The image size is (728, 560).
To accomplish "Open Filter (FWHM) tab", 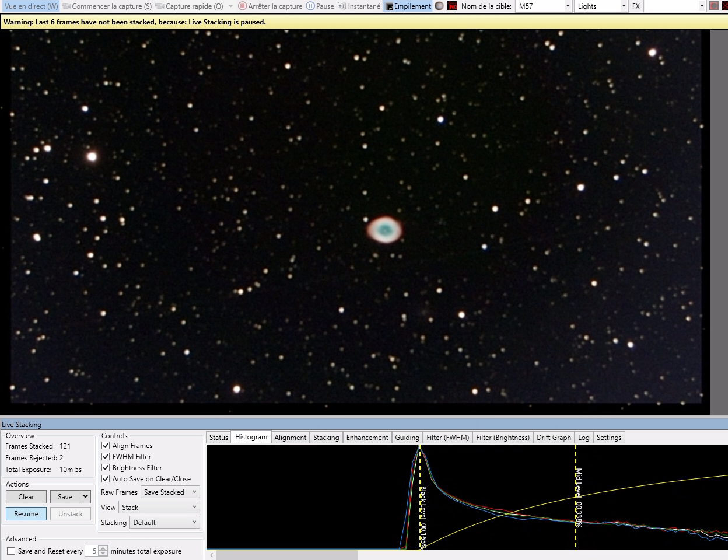I will click(x=447, y=437).
